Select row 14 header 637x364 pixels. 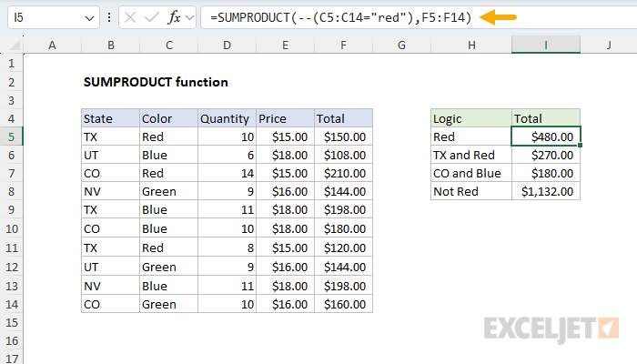pyautogui.click(x=11, y=304)
